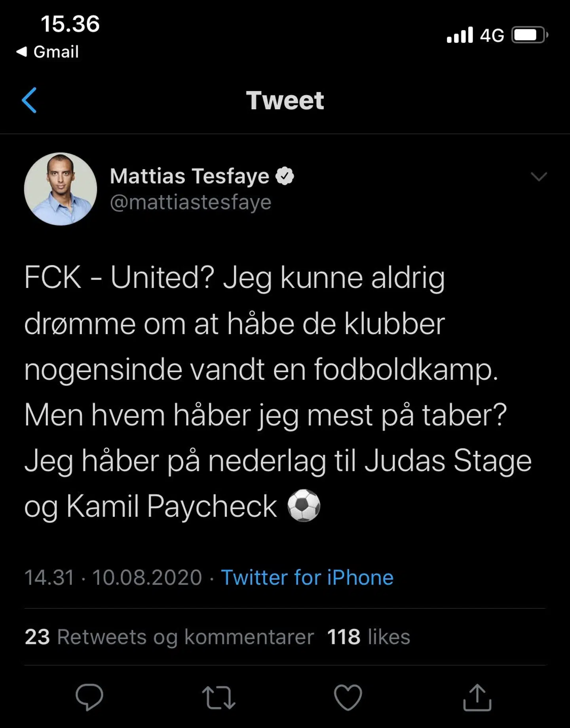570x728 pixels.
Task: Open the Twitter for iPhone source link
Action: (x=307, y=577)
